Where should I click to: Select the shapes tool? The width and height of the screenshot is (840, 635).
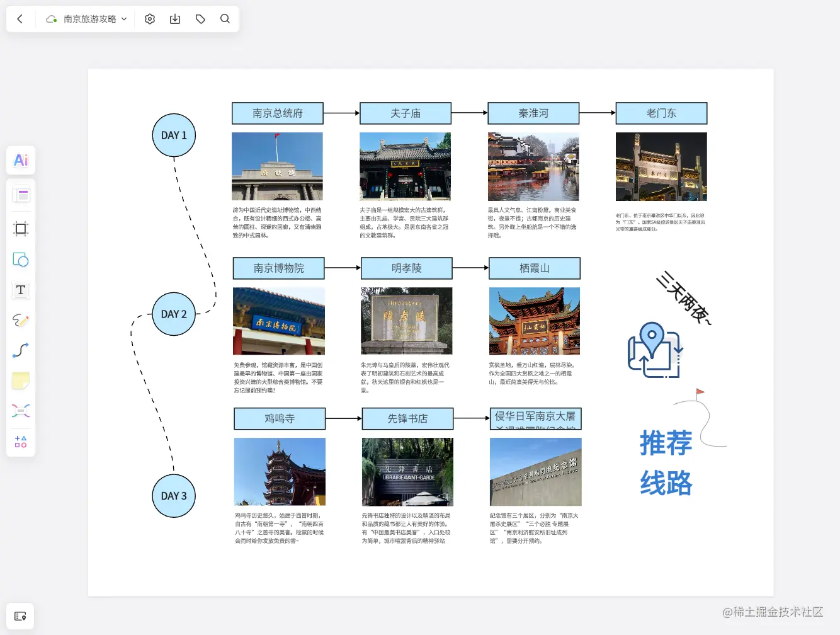click(x=21, y=260)
